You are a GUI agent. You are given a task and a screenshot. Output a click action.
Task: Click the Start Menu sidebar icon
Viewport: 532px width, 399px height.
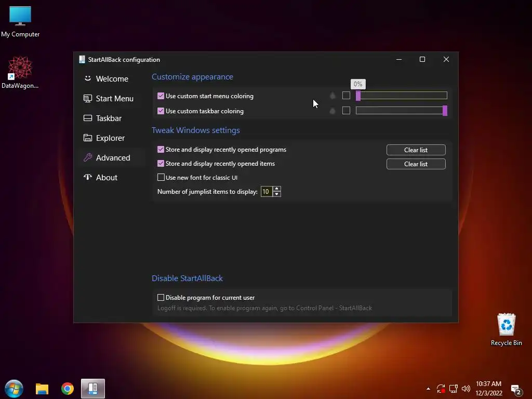(87, 98)
